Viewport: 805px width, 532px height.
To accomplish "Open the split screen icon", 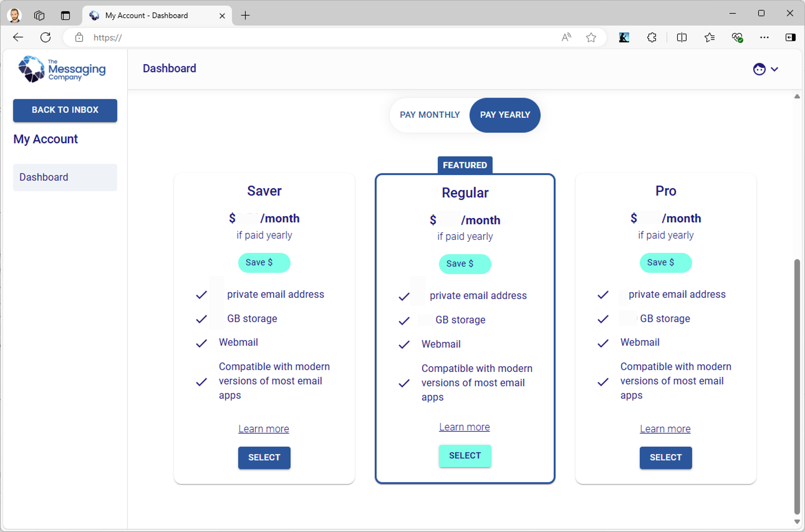I will click(682, 37).
